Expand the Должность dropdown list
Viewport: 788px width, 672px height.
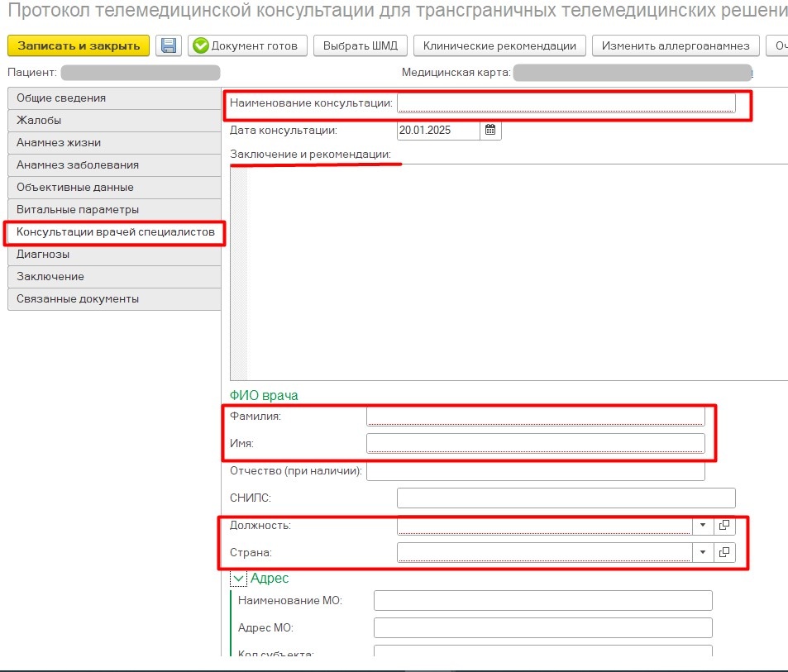pos(703,525)
